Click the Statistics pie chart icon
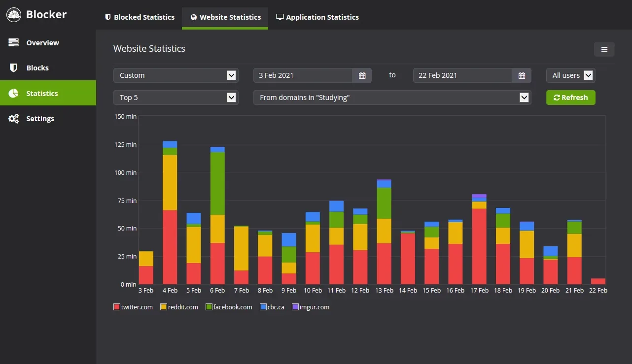This screenshot has height=364, width=632. pos(14,94)
